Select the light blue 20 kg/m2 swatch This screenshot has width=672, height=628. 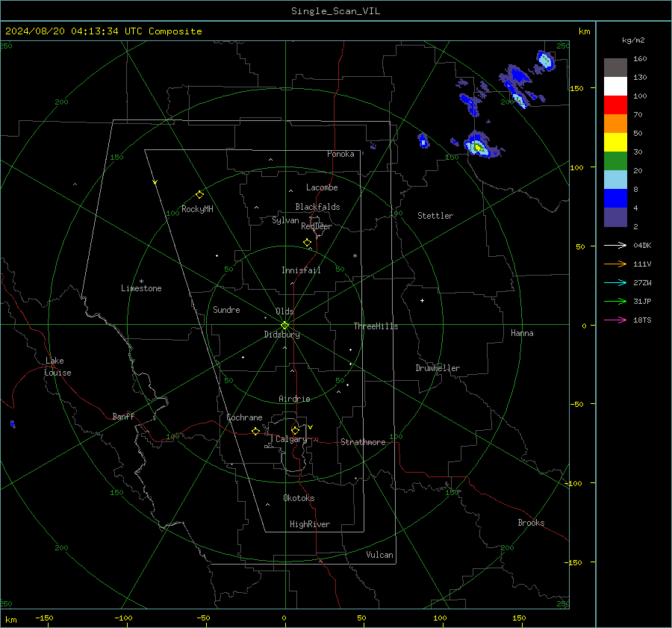click(615, 180)
